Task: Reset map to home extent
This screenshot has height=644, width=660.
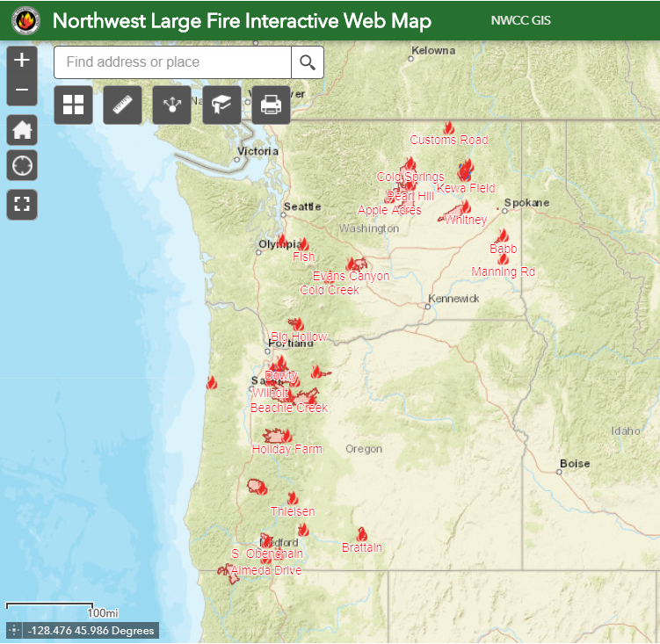Action: tap(22, 130)
